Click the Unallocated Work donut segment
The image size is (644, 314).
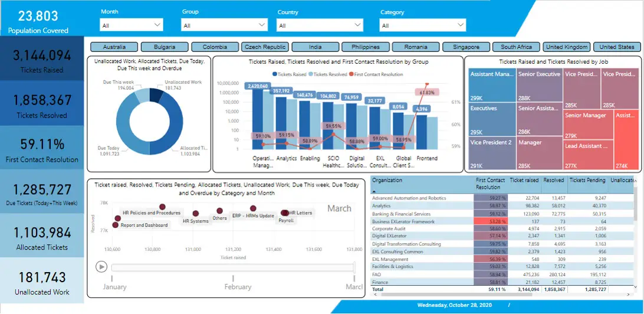[x=156, y=95]
